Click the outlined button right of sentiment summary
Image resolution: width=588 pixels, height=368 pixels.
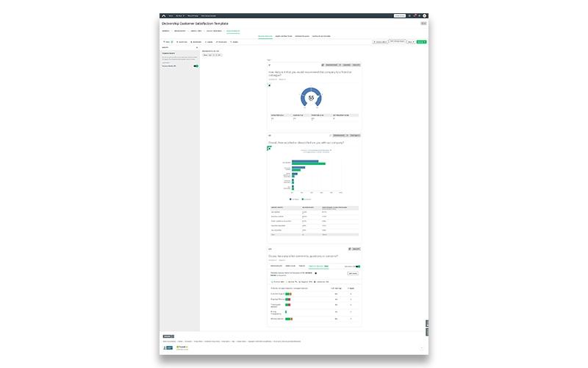click(x=353, y=273)
